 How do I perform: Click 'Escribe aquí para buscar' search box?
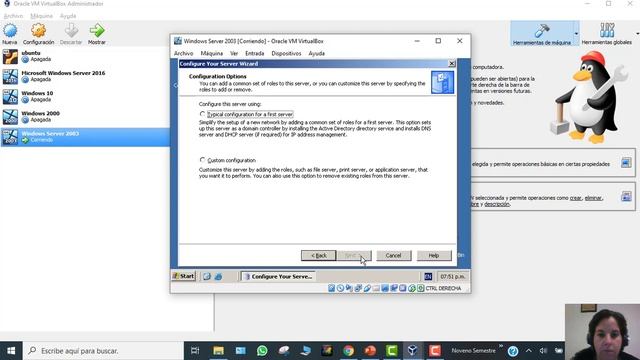point(103,351)
